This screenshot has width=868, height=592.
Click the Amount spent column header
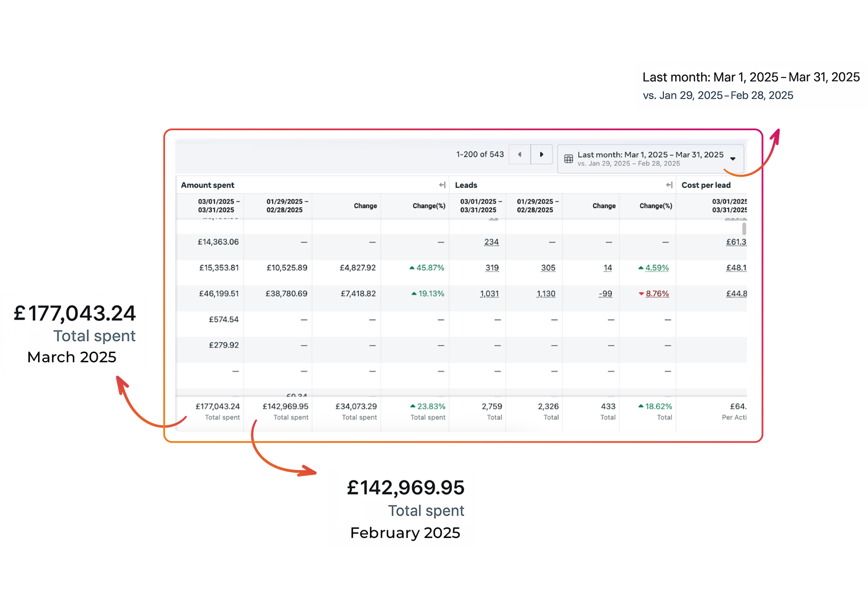(208, 185)
